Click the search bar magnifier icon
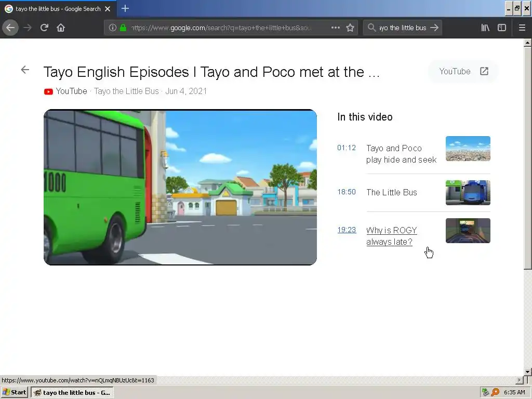 click(371, 28)
